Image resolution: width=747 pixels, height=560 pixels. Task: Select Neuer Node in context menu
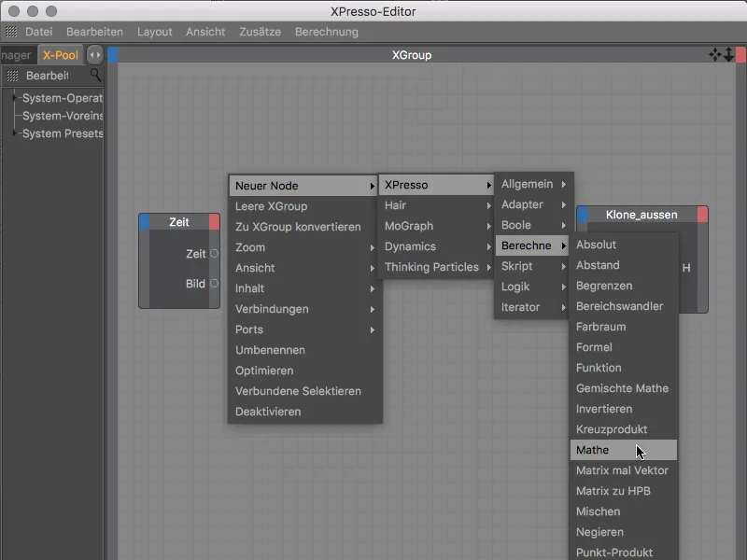(305, 186)
